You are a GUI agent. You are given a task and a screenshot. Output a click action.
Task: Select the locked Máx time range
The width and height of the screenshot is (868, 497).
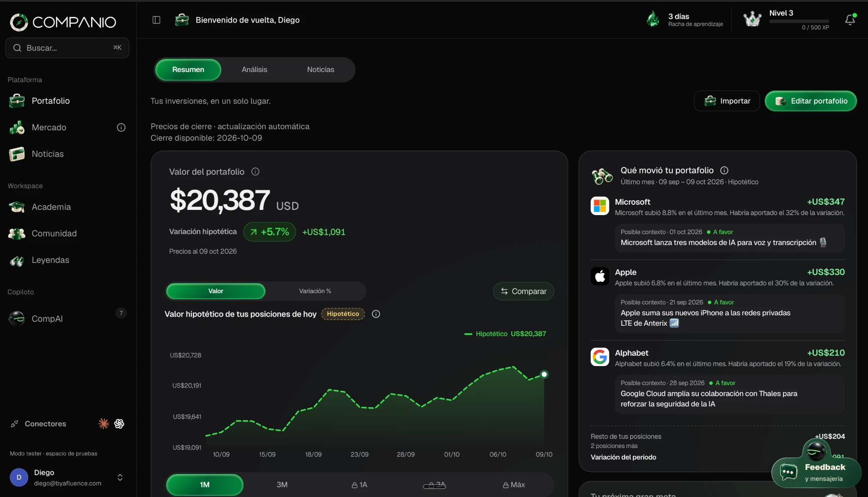(x=514, y=484)
